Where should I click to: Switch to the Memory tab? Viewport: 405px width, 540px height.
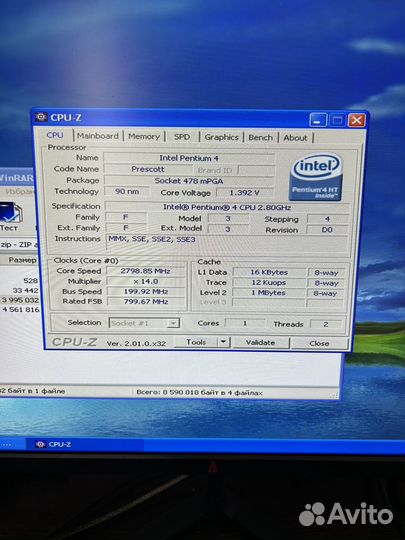click(144, 136)
